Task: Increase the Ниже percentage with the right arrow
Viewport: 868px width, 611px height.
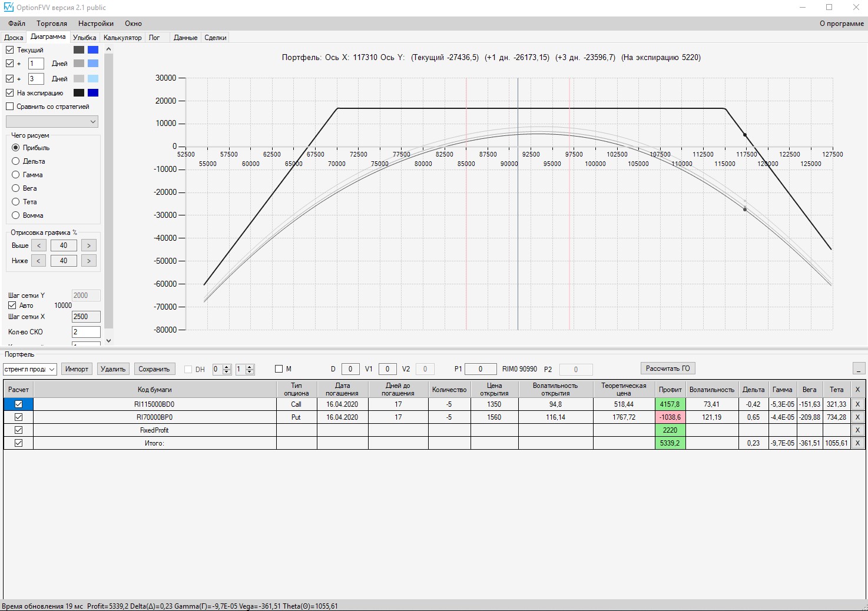Action: click(89, 261)
